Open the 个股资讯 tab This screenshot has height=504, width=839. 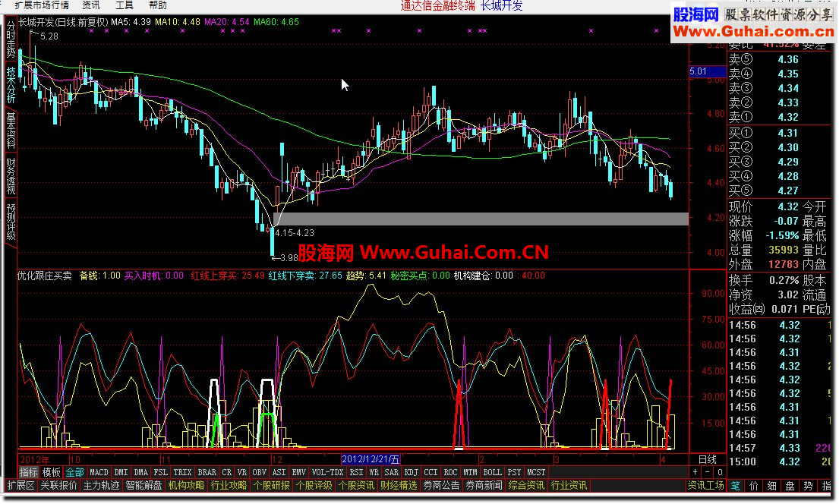356,486
